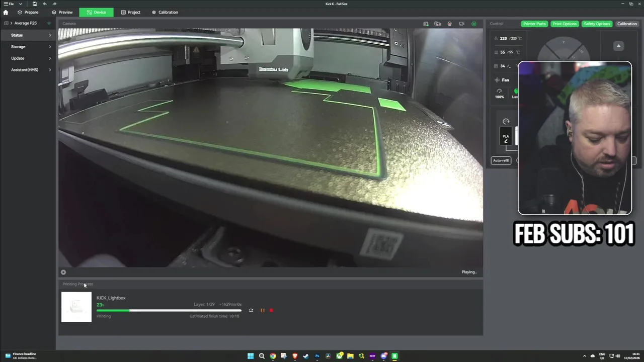The width and height of the screenshot is (644, 362).
Task: Click the loop icon beside progress bar
Action: pos(251,310)
